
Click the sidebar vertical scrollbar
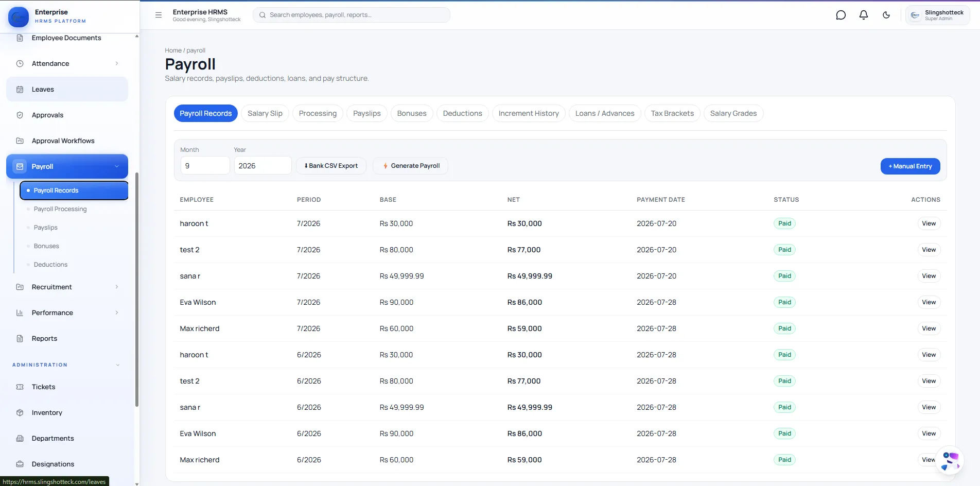pyautogui.click(x=137, y=289)
